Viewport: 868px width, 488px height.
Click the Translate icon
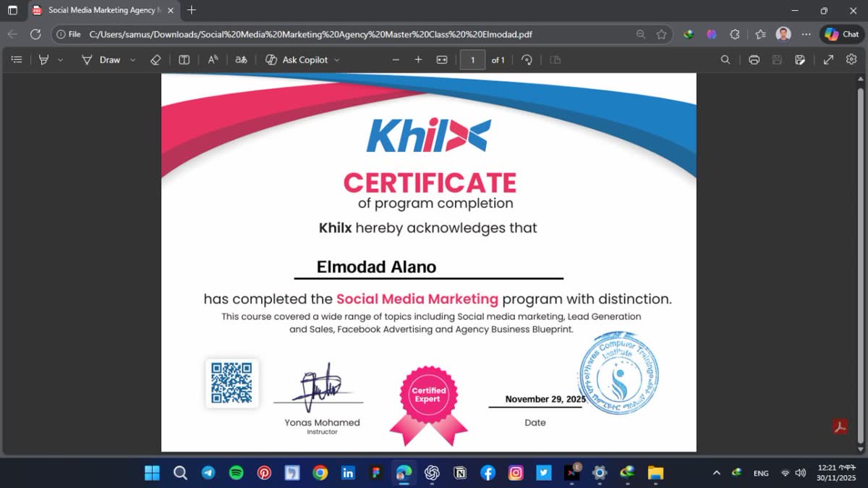pyautogui.click(x=241, y=60)
